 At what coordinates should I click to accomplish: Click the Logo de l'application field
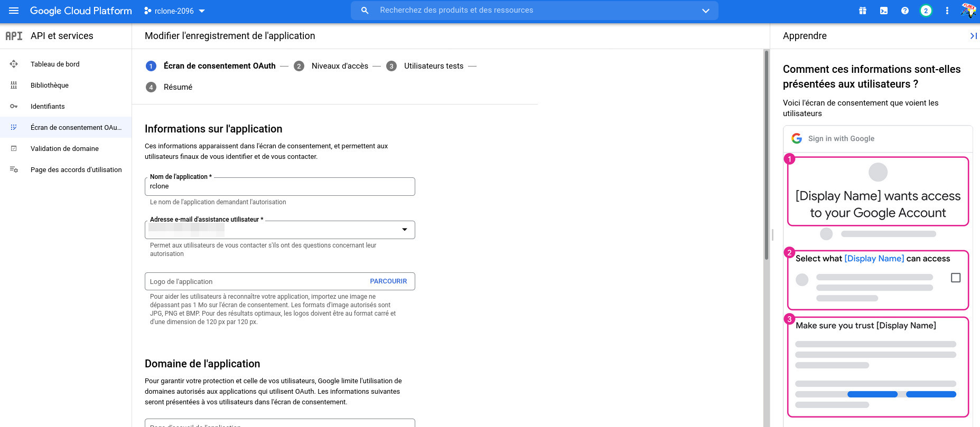(279, 281)
